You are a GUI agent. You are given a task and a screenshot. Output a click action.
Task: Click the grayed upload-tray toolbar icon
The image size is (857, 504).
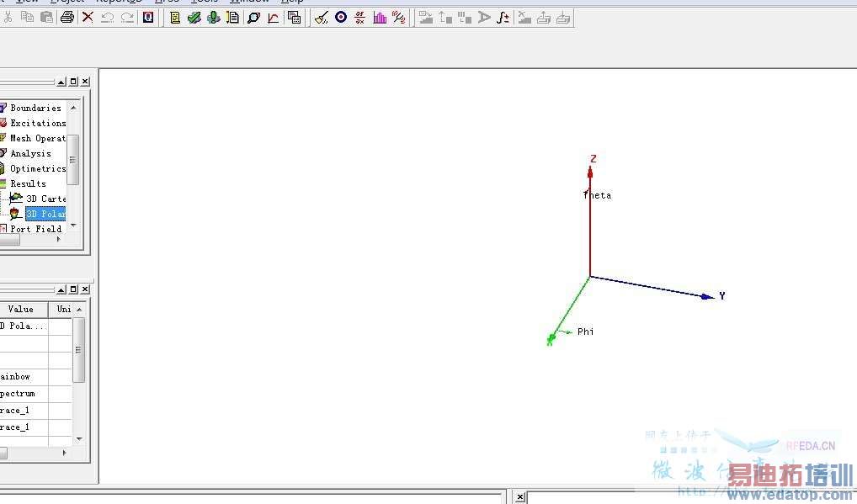click(544, 18)
